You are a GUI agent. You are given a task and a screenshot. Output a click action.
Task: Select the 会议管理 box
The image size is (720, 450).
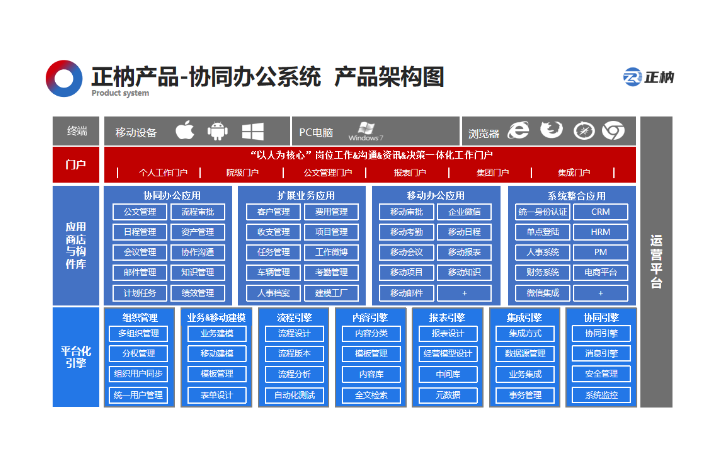click(140, 252)
